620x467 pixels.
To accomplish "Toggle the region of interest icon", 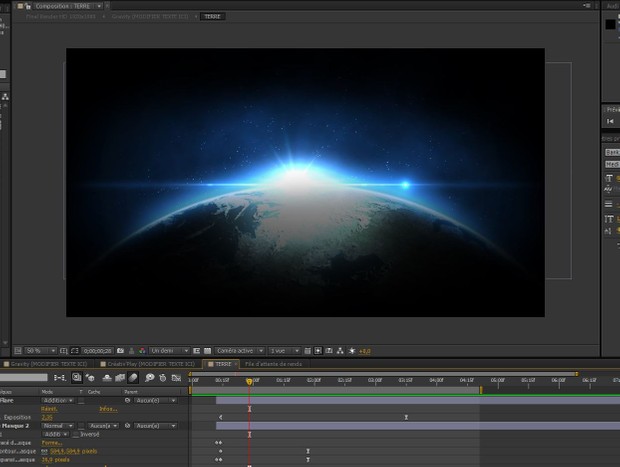I will (197, 351).
